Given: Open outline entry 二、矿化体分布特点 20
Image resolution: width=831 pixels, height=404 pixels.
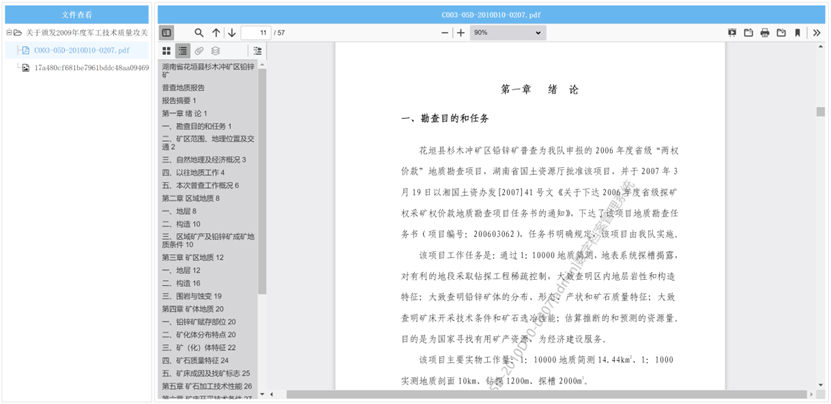Looking at the screenshot, I should [199, 335].
